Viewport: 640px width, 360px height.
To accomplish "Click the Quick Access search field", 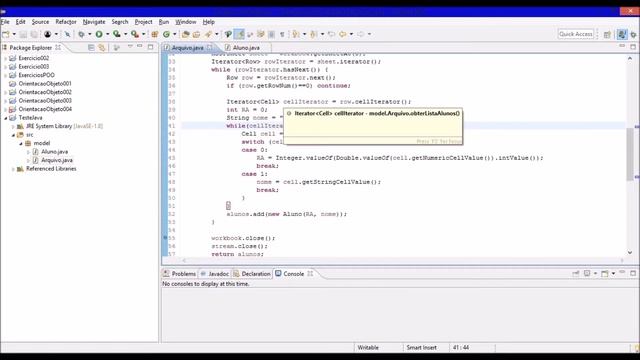I will pyautogui.click(x=576, y=34).
